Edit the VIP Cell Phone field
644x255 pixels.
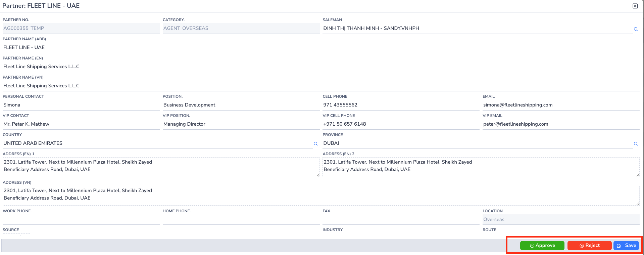tap(400, 124)
